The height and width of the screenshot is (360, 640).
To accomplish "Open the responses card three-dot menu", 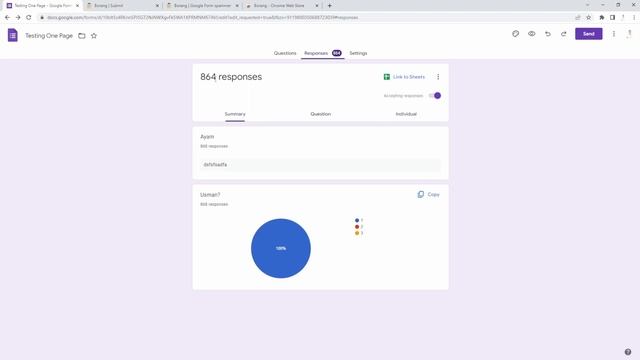I will coord(438,77).
